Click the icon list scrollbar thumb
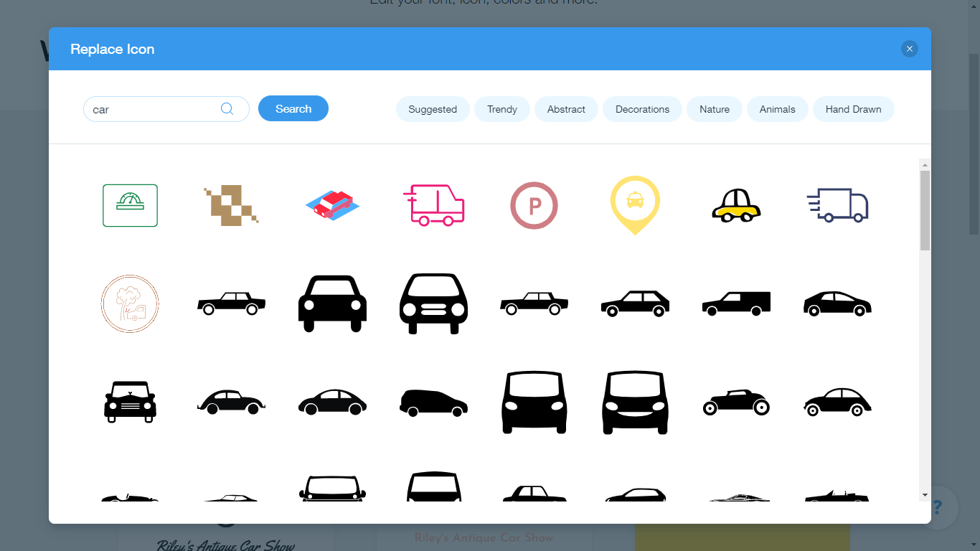Image resolution: width=980 pixels, height=551 pixels. pos(925,210)
